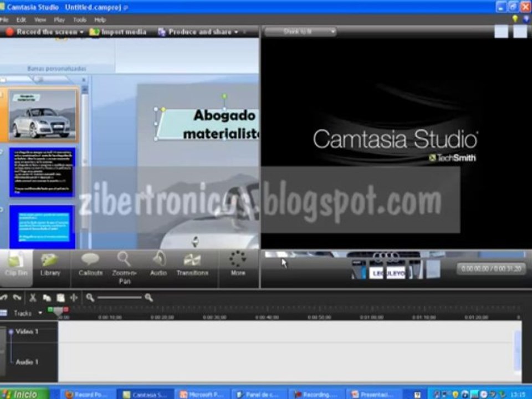Click the first preview view mode button
This screenshot has height=399, width=532.
pos(501,32)
